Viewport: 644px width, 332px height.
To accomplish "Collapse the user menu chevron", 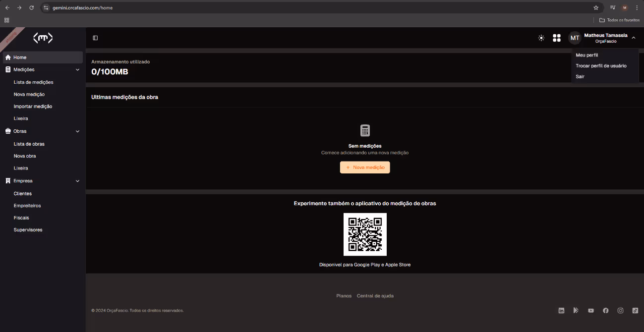I will 634,38.
